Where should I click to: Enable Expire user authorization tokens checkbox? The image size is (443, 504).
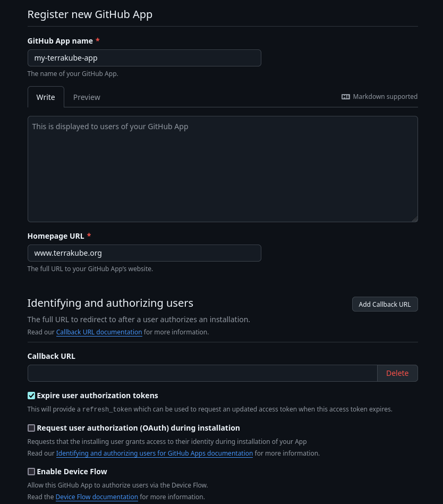(31, 396)
